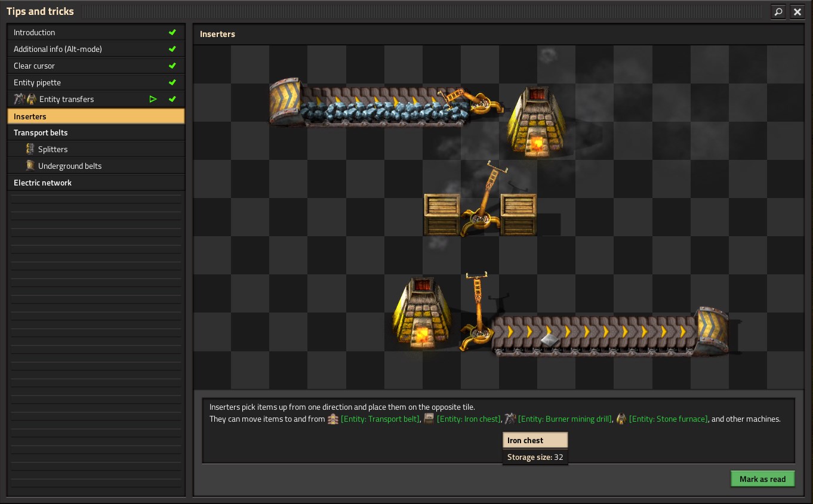
Task: Click the Entity: Iron chest link
Action: (469, 419)
